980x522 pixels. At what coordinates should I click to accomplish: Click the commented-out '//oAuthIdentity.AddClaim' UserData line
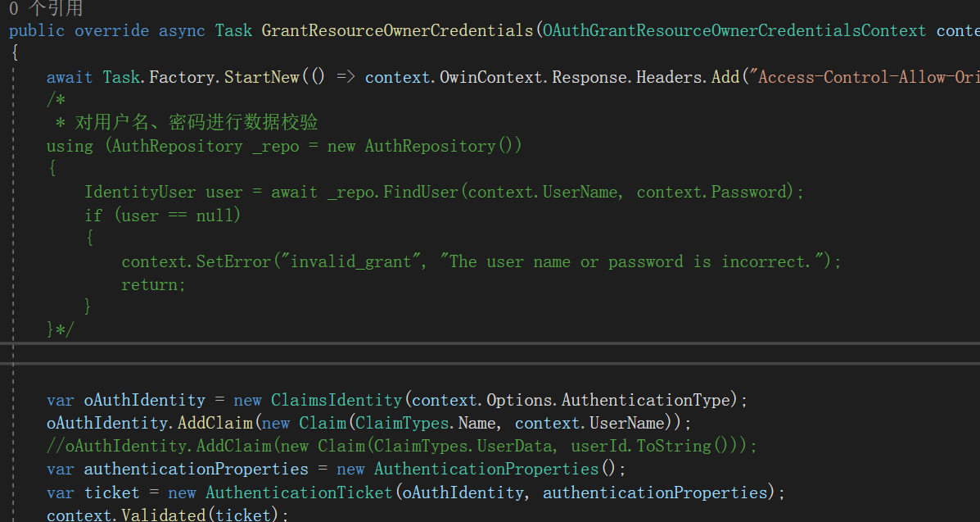[401, 446]
